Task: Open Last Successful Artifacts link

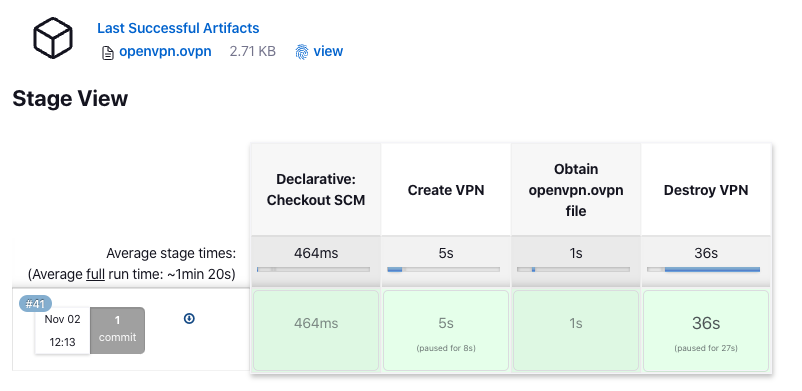Action: tap(178, 28)
